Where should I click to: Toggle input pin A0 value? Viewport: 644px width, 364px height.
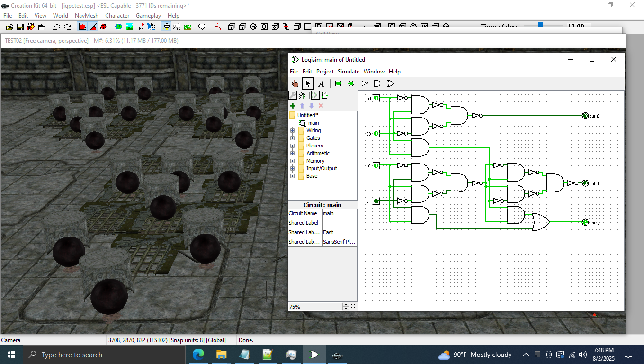376,98
